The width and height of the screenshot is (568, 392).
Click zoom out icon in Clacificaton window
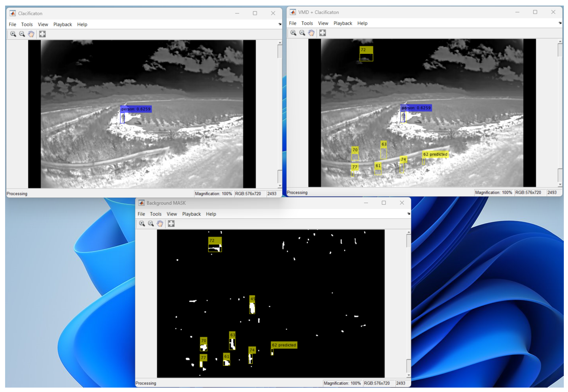(x=22, y=34)
